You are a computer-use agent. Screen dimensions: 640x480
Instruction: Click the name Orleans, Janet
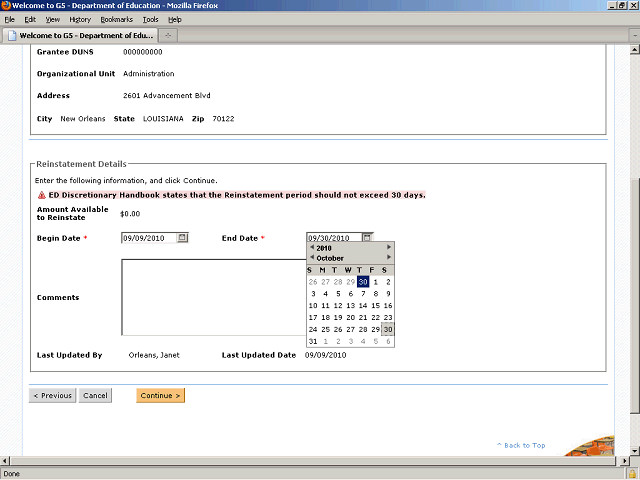coord(154,355)
